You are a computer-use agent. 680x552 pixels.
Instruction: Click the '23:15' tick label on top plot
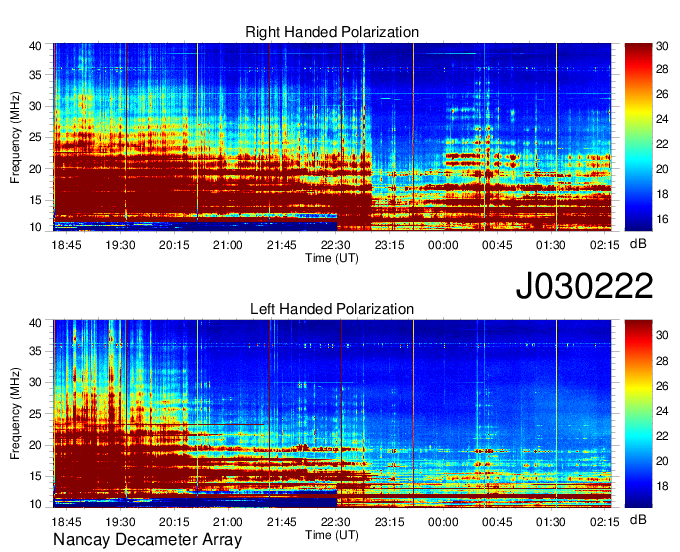[x=389, y=245]
